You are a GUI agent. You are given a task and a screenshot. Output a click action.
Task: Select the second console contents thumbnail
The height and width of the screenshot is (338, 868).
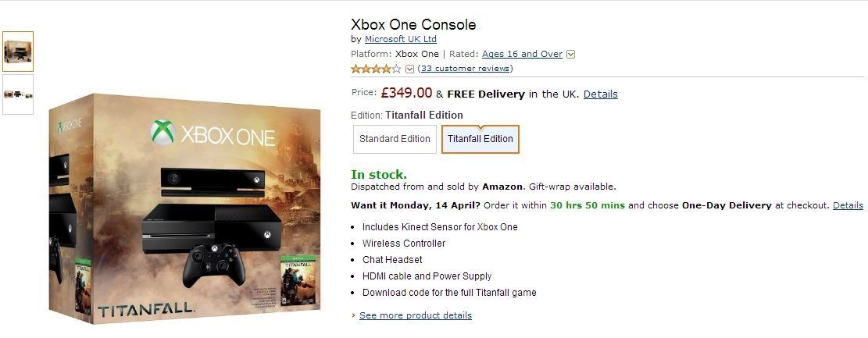coord(18,94)
